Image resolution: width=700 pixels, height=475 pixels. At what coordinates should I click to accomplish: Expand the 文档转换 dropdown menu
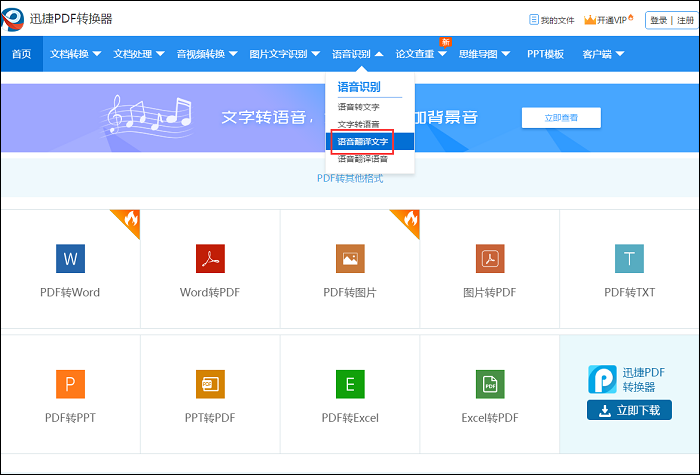click(75, 54)
